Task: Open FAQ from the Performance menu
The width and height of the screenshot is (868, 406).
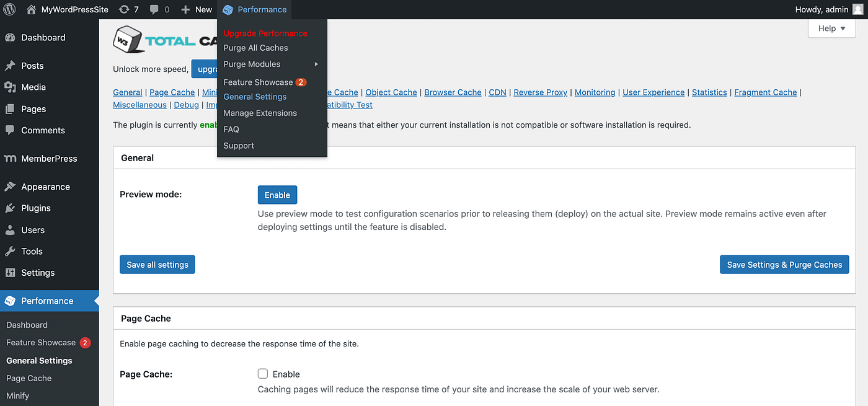Action: tap(231, 129)
